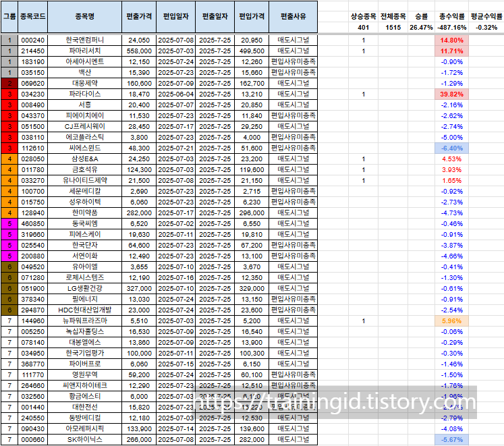Click stock code 183190

33,62
